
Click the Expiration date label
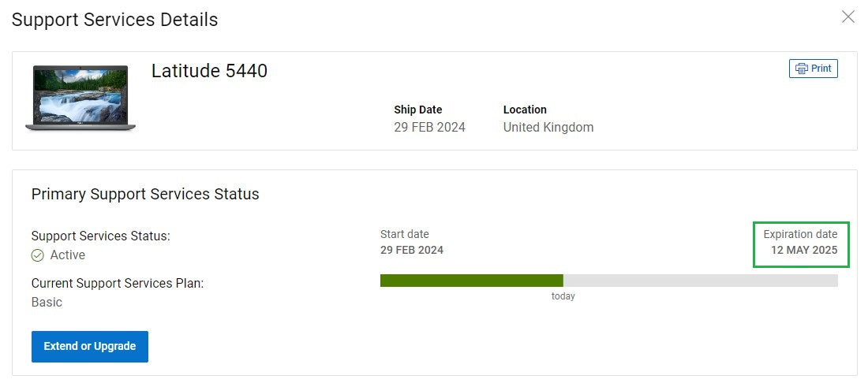(800, 234)
